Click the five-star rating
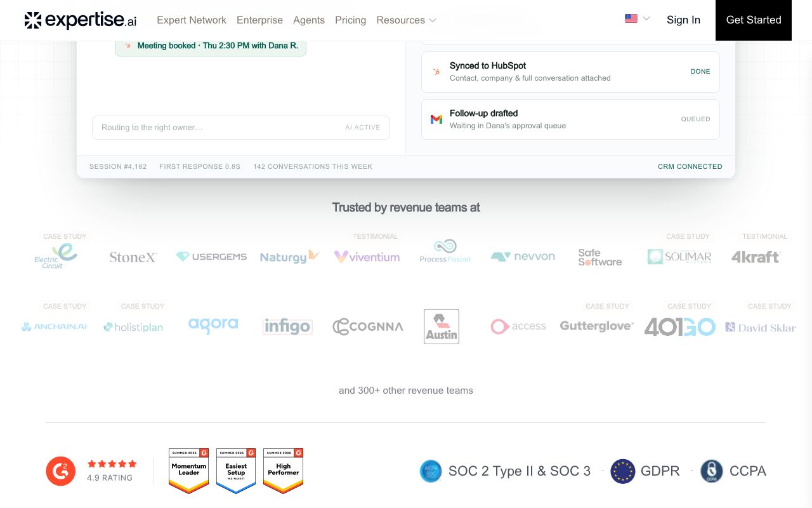 pyautogui.click(x=112, y=464)
